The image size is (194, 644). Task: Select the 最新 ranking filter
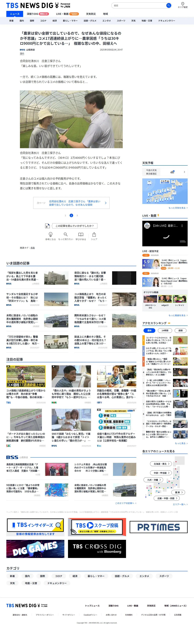[x=149, y=331]
